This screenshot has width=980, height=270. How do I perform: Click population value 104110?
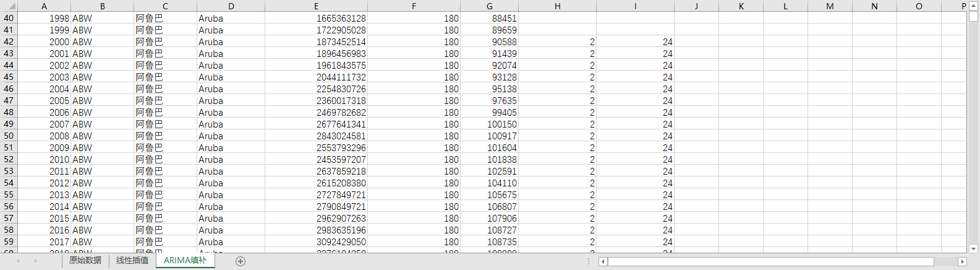point(489,183)
